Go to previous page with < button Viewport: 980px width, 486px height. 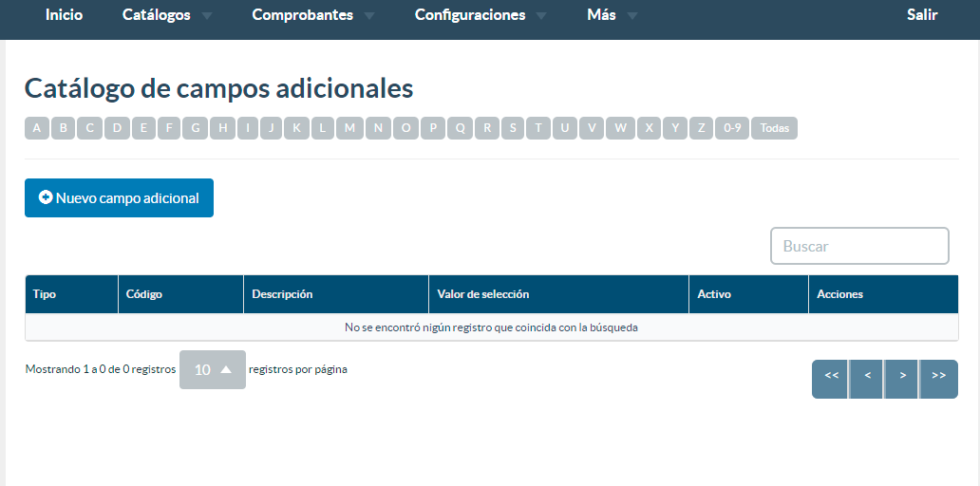click(x=867, y=379)
